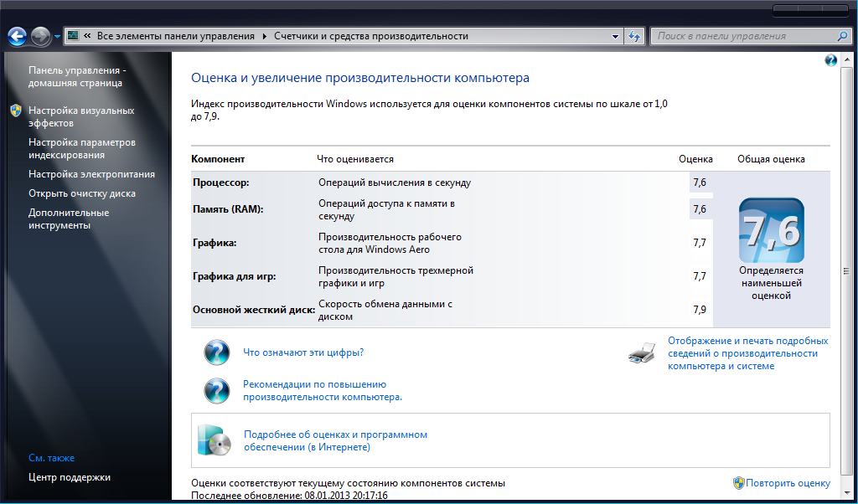
Task: Select the 'Основной жесткий диск:' row label
Action: coord(254,310)
